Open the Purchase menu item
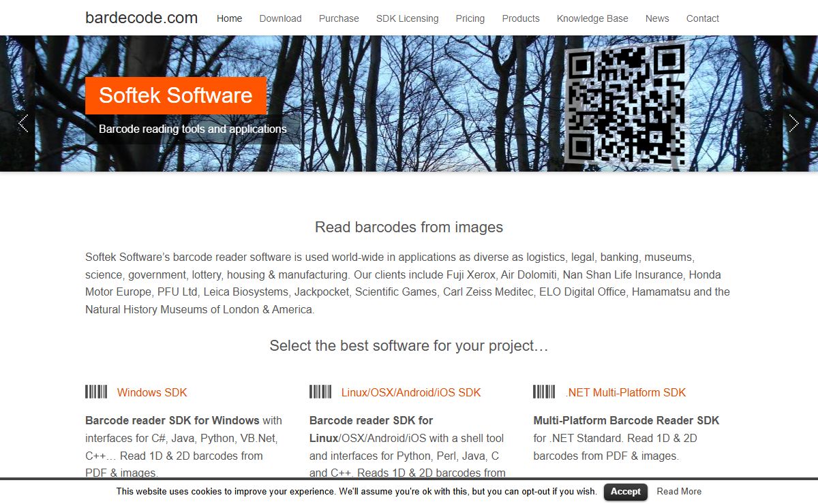818x504 pixels. coord(339,18)
